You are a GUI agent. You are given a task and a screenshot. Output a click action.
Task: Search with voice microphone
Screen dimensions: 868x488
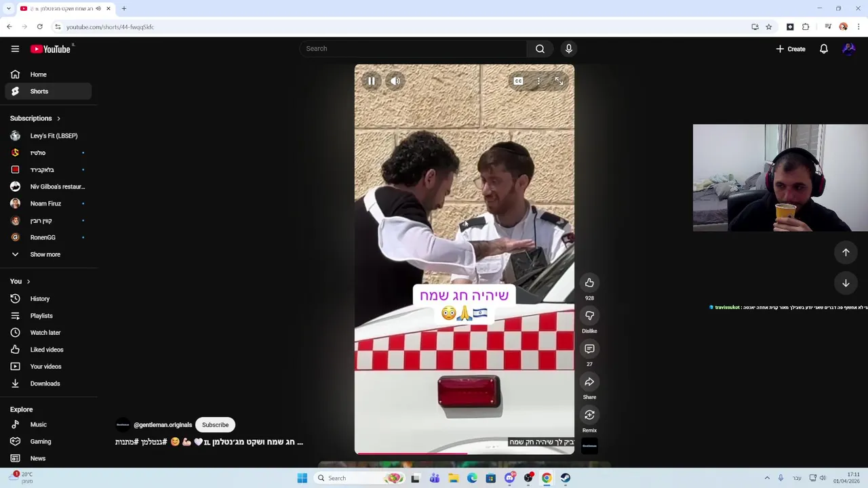569,49
